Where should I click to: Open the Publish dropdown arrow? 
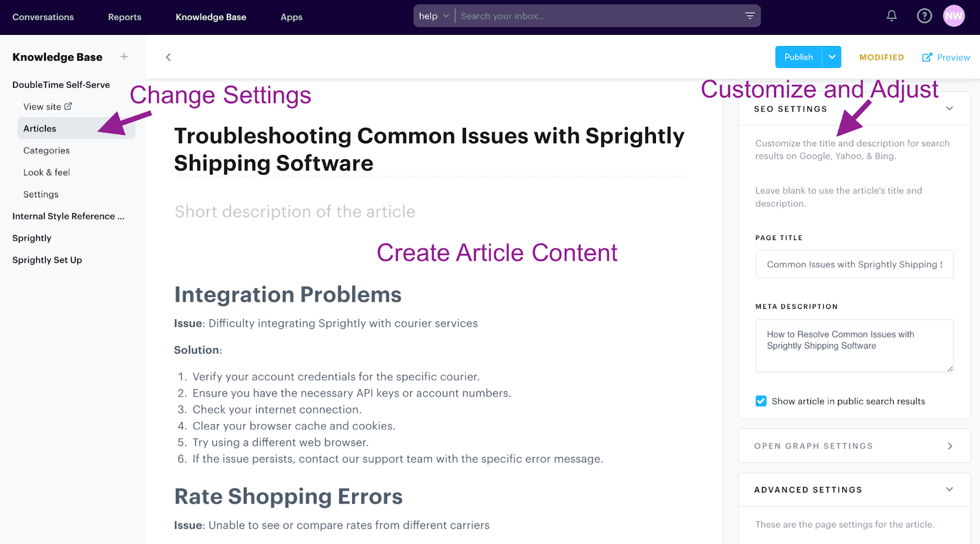pyautogui.click(x=832, y=56)
